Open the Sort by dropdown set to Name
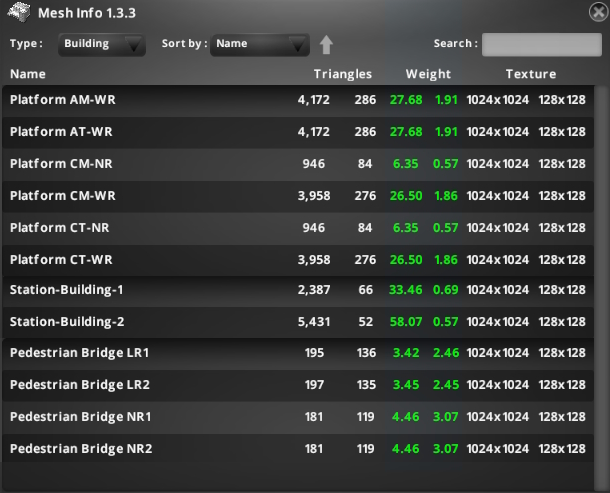Viewport: 610px width, 493px height. [260, 44]
